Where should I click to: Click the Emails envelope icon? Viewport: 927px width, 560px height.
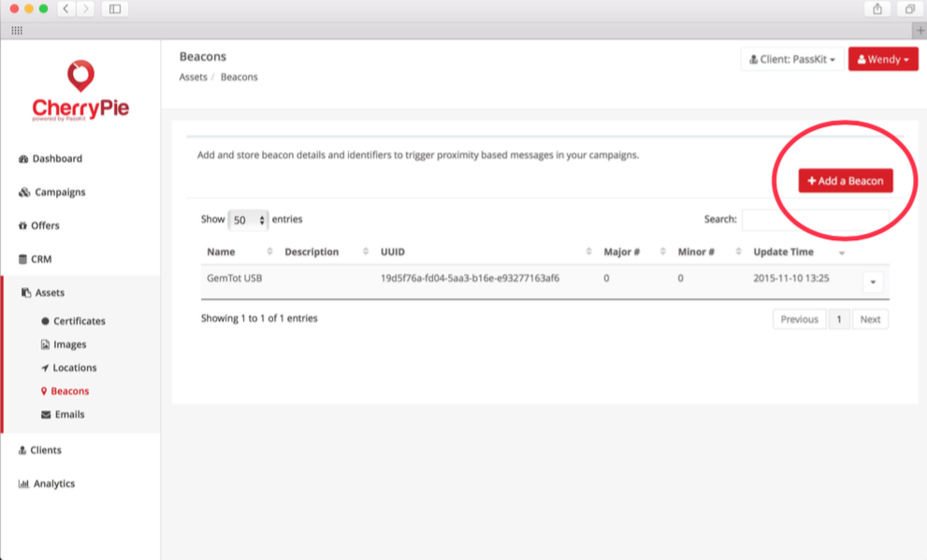(46, 415)
